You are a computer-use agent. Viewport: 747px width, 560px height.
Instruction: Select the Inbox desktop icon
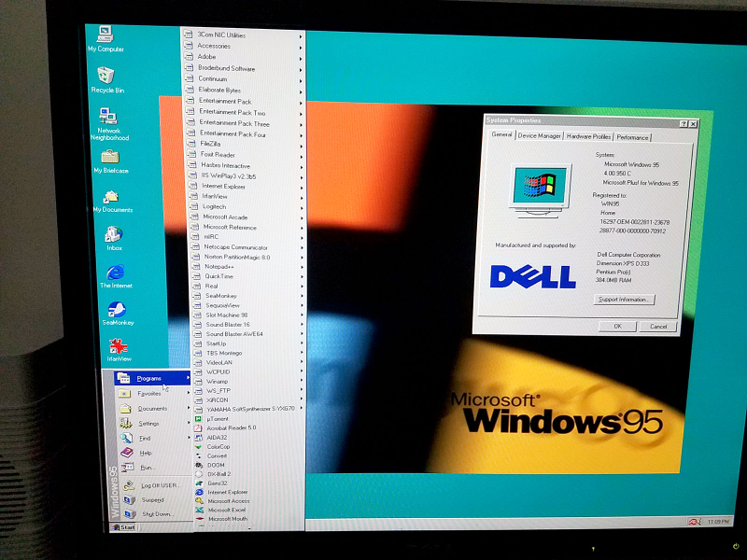[114, 238]
